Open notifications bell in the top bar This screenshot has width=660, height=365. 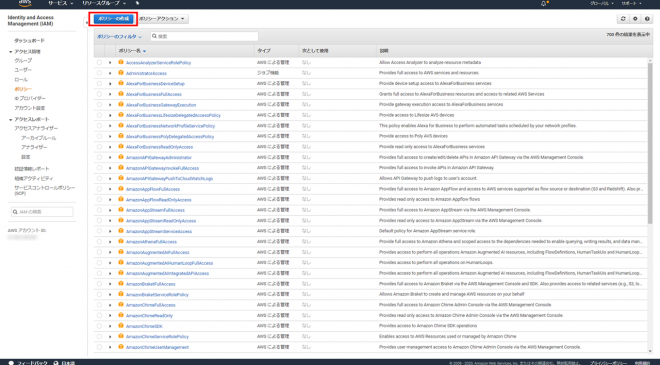pyautogui.click(x=544, y=3)
